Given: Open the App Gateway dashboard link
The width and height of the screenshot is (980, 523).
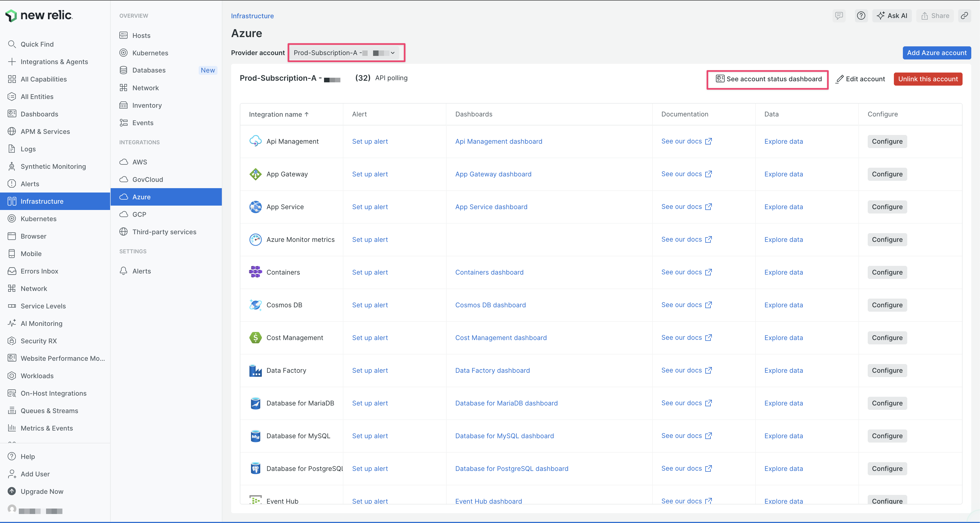Looking at the screenshot, I should coord(493,174).
